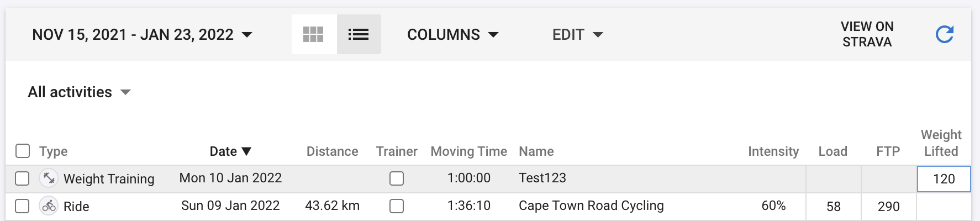Click the refresh activities icon
Image resolution: width=980 pixels, height=221 pixels.
[x=945, y=34]
